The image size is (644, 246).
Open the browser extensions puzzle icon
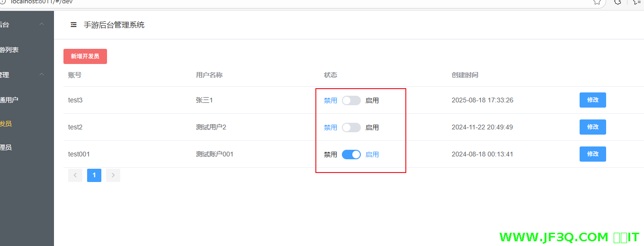pos(617,2)
